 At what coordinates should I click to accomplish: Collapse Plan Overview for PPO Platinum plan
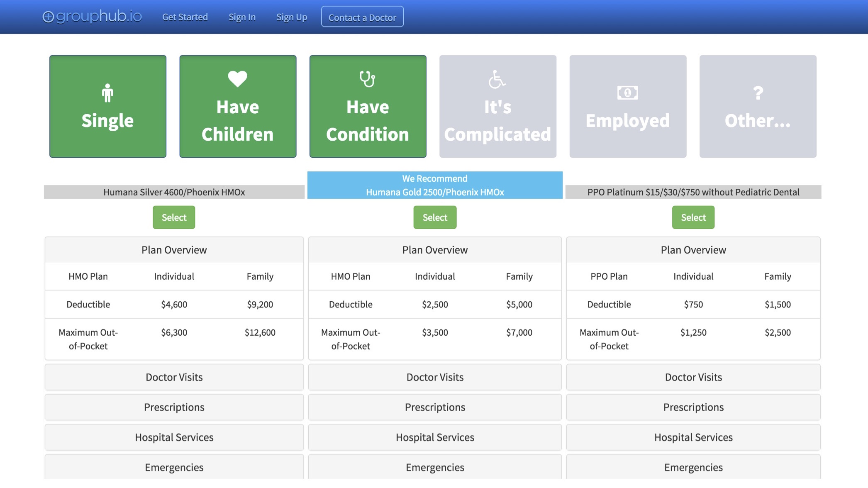pyautogui.click(x=693, y=250)
